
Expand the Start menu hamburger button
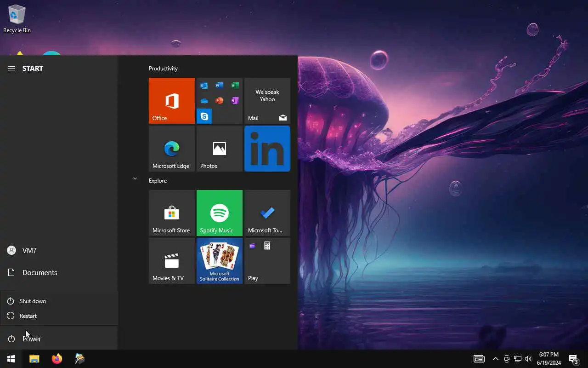(x=11, y=68)
